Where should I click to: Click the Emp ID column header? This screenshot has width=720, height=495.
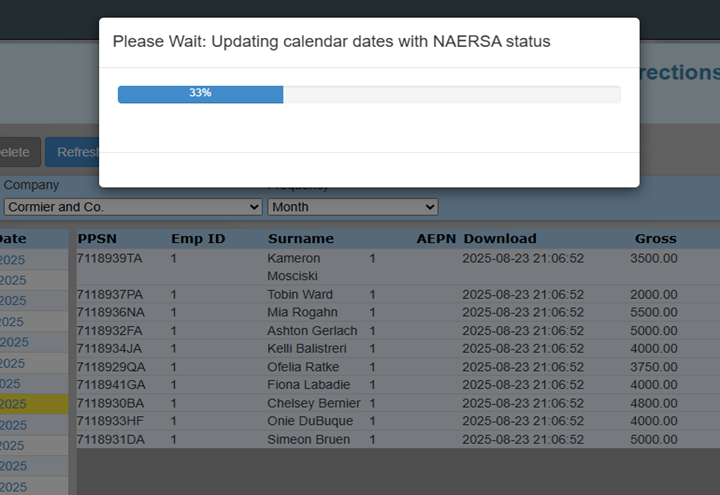(x=198, y=239)
